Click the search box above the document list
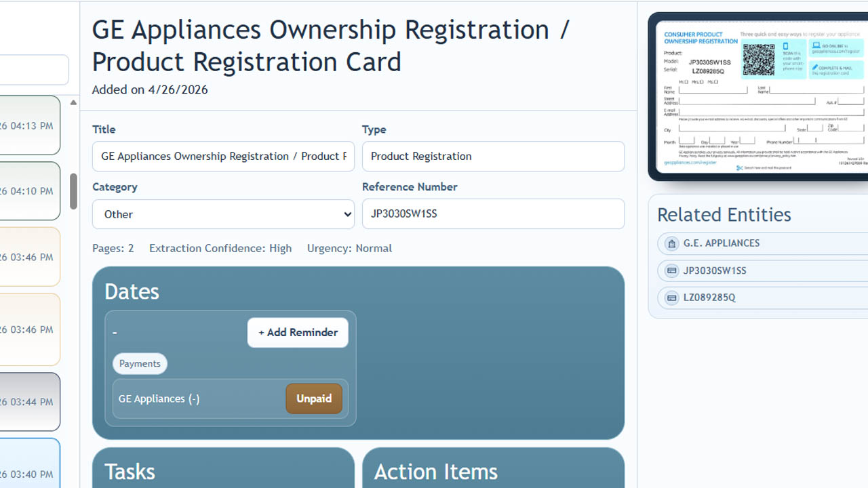 click(34, 70)
